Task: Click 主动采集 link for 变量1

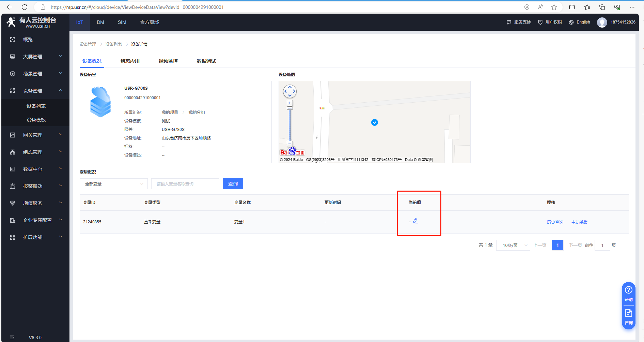Action: (x=579, y=222)
